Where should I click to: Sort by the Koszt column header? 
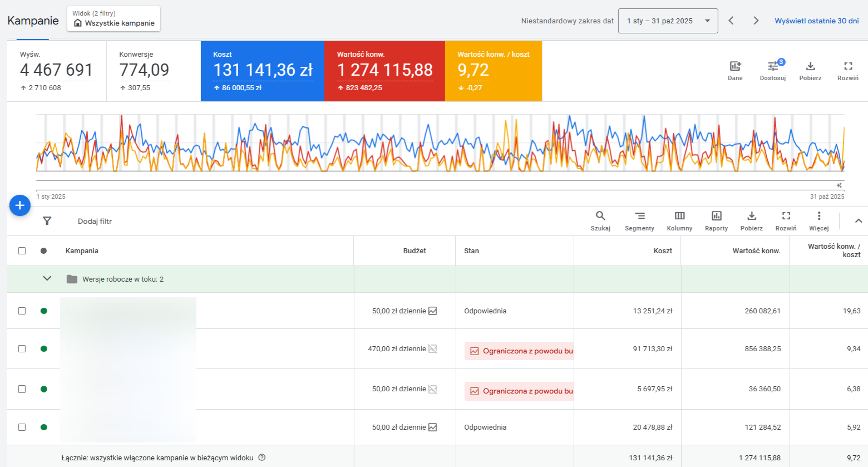point(662,250)
